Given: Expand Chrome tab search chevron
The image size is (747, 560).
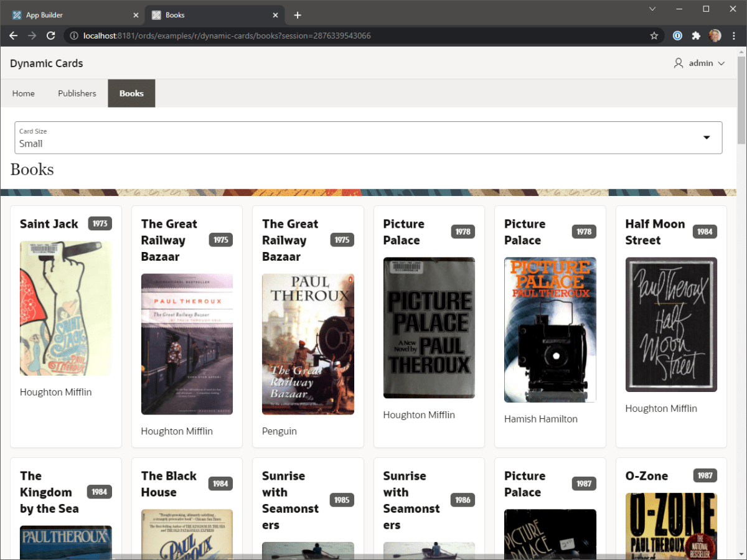Looking at the screenshot, I should click(x=652, y=9).
